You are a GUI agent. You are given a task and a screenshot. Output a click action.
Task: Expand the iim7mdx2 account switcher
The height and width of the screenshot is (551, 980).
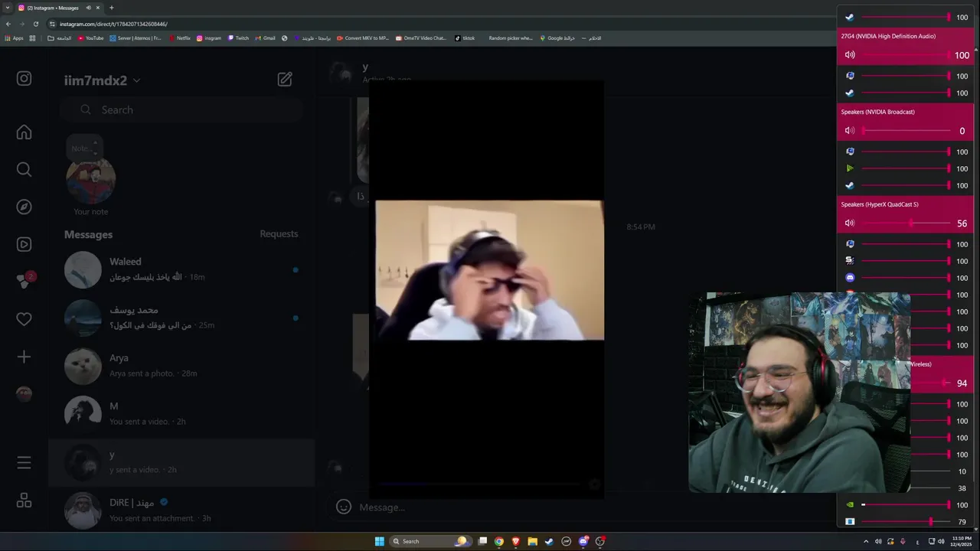[103, 80]
